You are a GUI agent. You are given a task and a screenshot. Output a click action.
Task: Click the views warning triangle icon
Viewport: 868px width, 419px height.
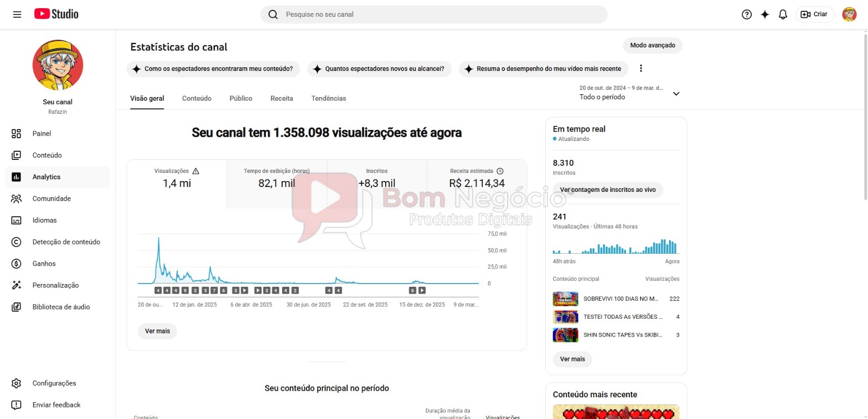pyautogui.click(x=196, y=171)
